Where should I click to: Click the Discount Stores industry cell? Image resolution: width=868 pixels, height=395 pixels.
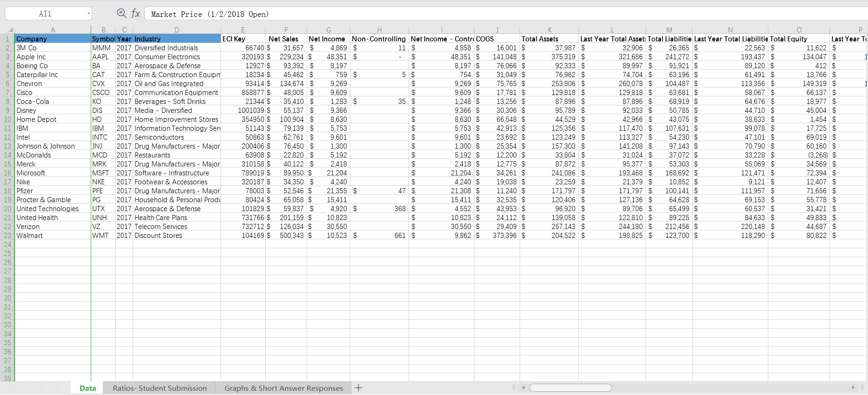click(177, 235)
